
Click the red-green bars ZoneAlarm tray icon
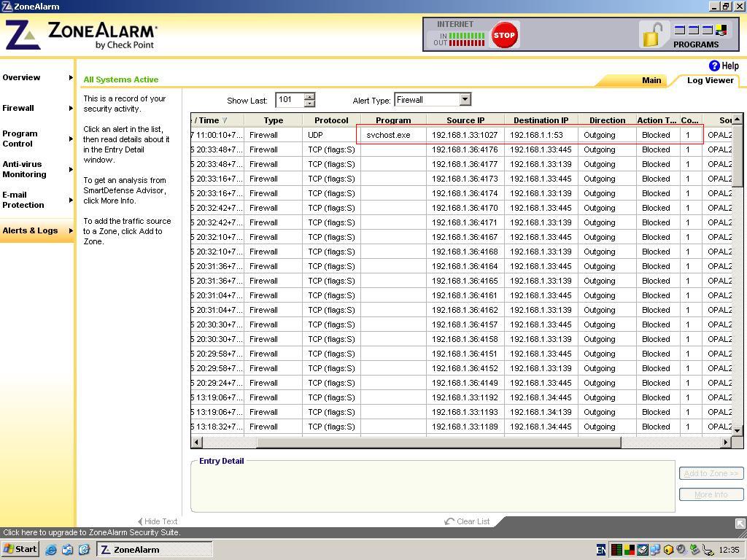(x=616, y=550)
